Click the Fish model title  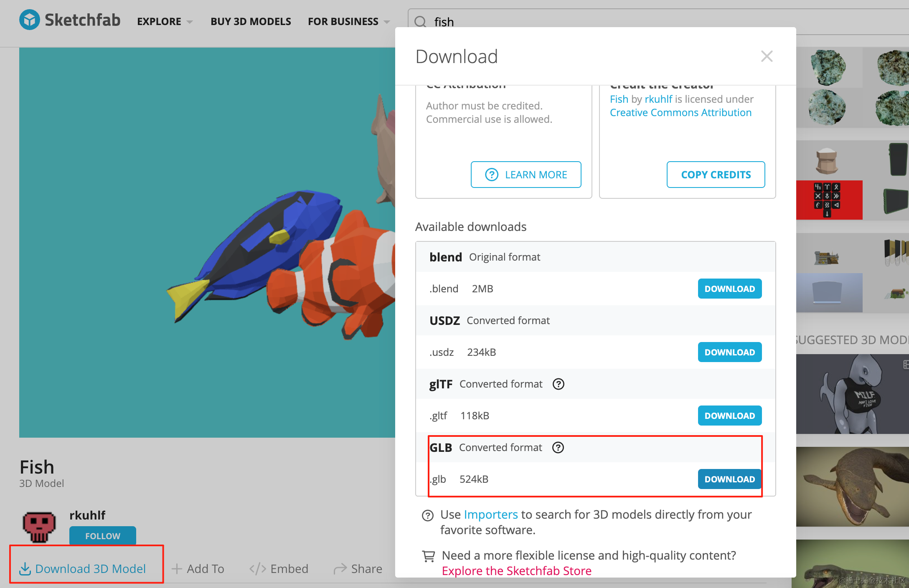coord(37,467)
